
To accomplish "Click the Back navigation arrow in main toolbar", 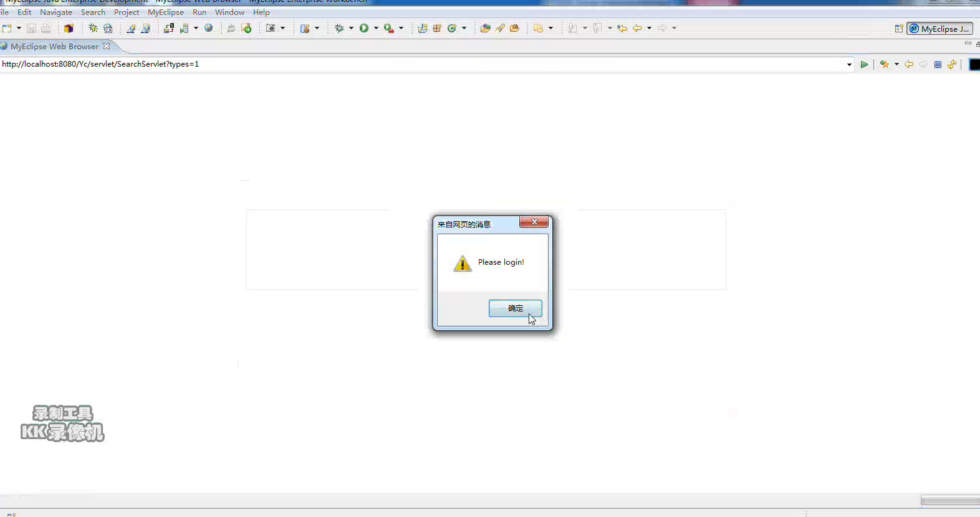I will (637, 28).
